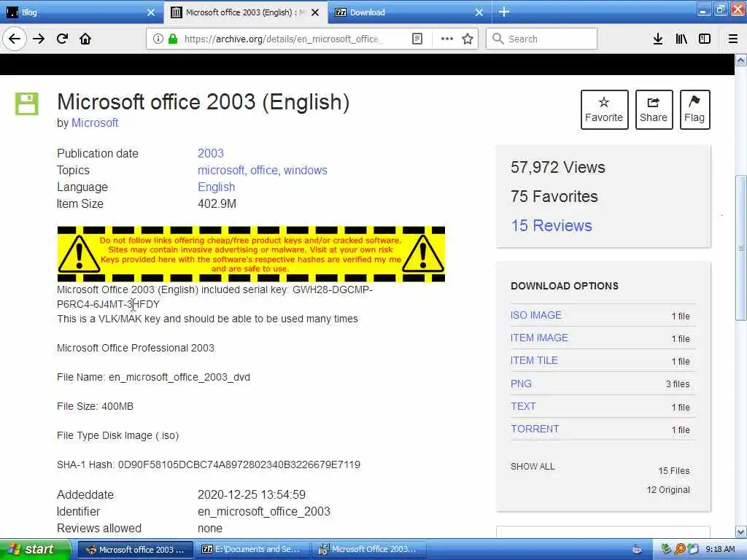Screen dimensions: 747x560
Task: Download the TEXT file
Action: click(523, 406)
